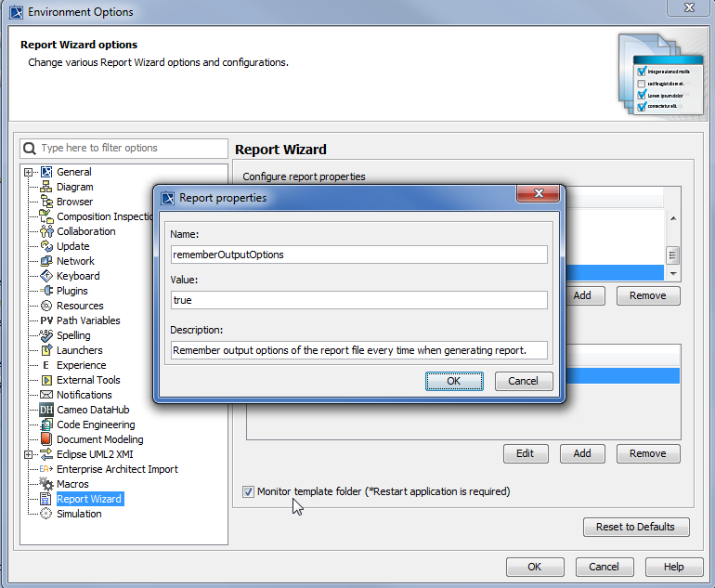
Task: Select Notifications in options tree
Action: (x=84, y=395)
